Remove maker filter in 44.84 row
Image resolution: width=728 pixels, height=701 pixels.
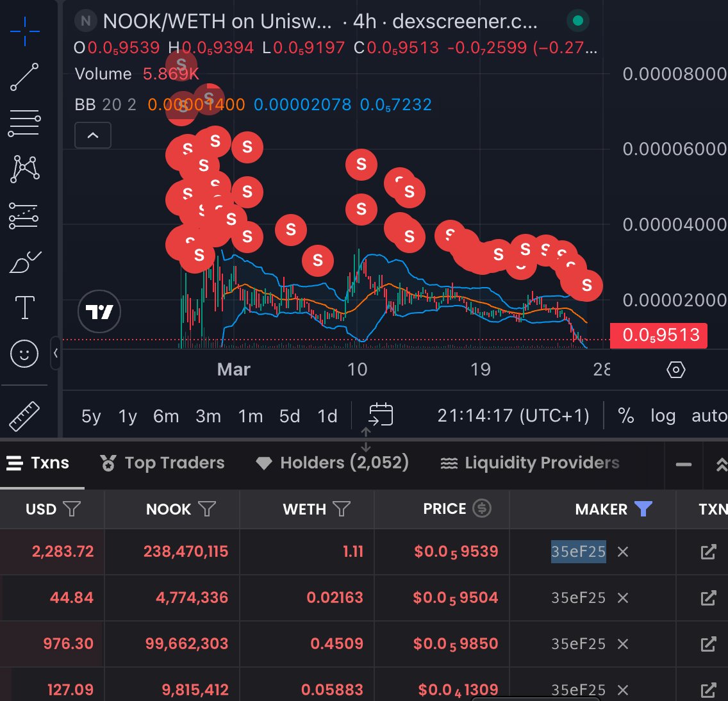coord(623,598)
